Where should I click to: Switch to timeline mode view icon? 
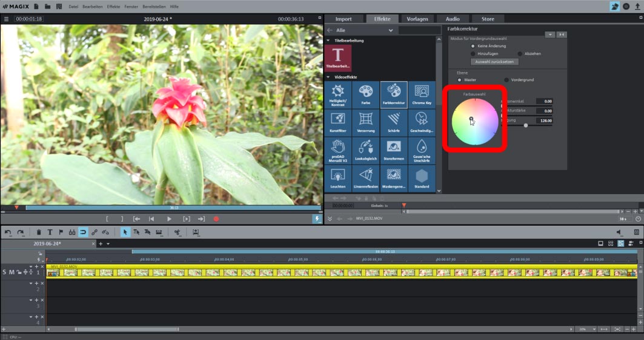coord(620,244)
